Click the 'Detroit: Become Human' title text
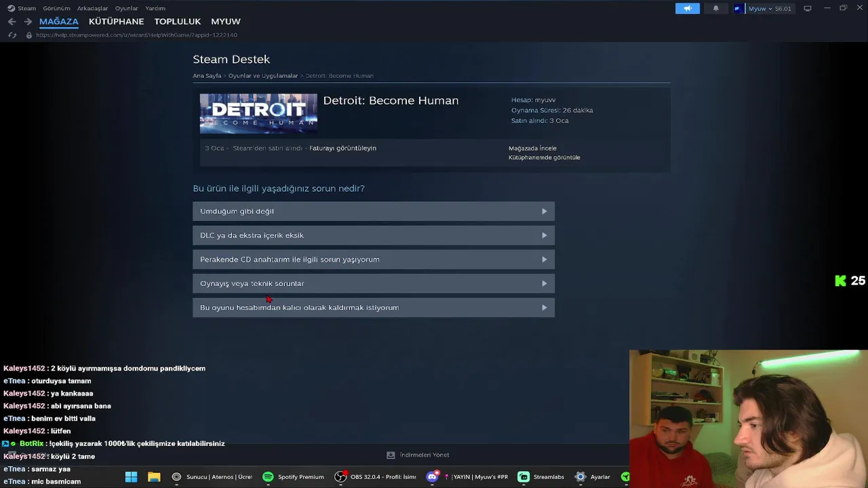The image size is (868, 488). (391, 100)
